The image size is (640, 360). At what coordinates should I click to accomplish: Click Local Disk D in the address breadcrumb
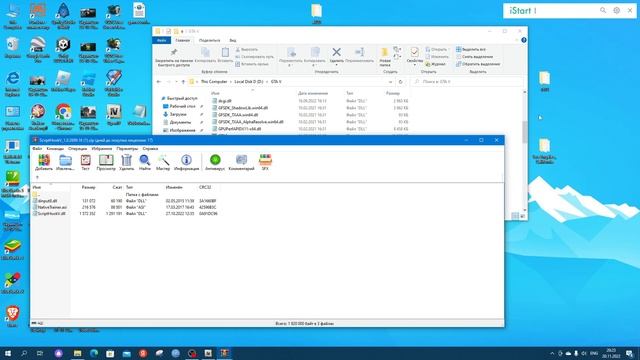click(x=249, y=82)
